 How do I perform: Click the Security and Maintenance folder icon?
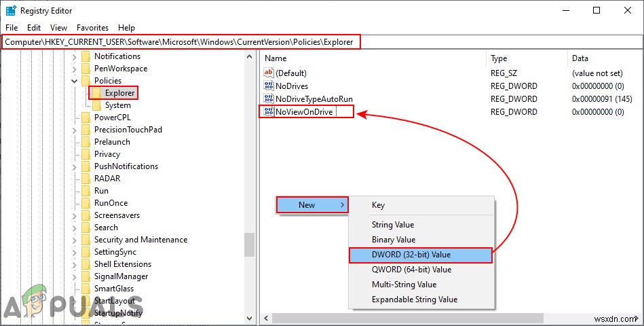pyautogui.click(x=86, y=240)
